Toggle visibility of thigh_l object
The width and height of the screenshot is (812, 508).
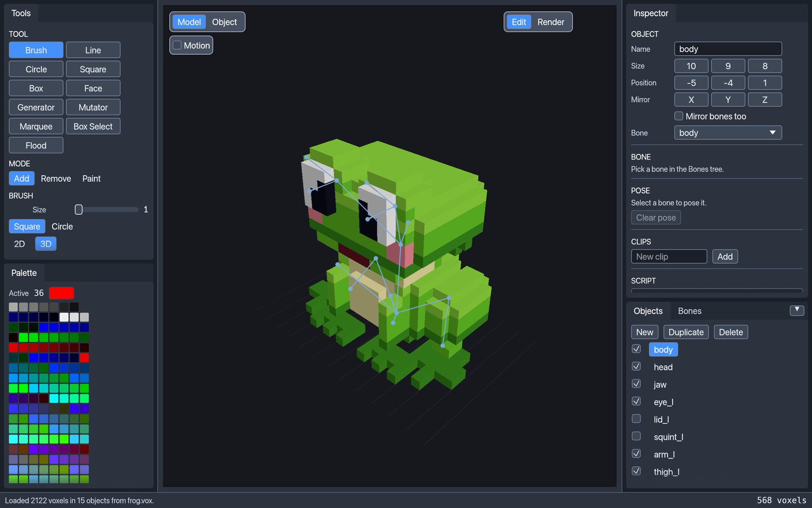636,471
